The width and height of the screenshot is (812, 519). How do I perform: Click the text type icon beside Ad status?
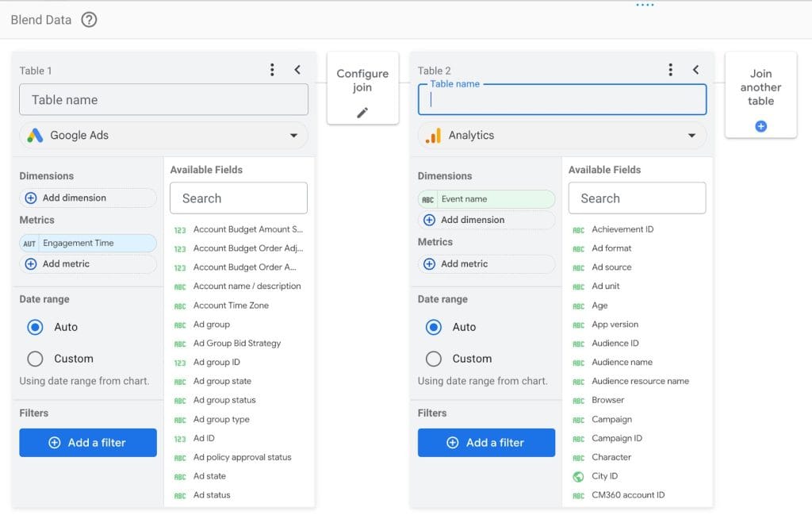coord(180,496)
